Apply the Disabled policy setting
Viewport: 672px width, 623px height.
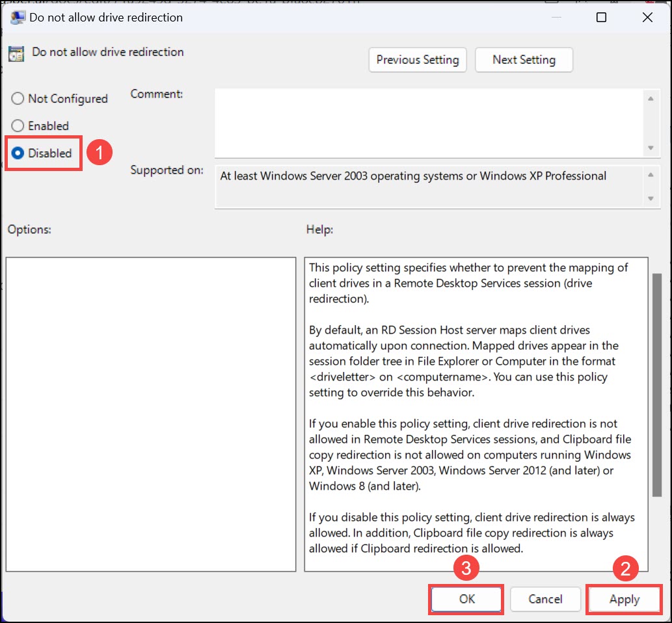(624, 599)
